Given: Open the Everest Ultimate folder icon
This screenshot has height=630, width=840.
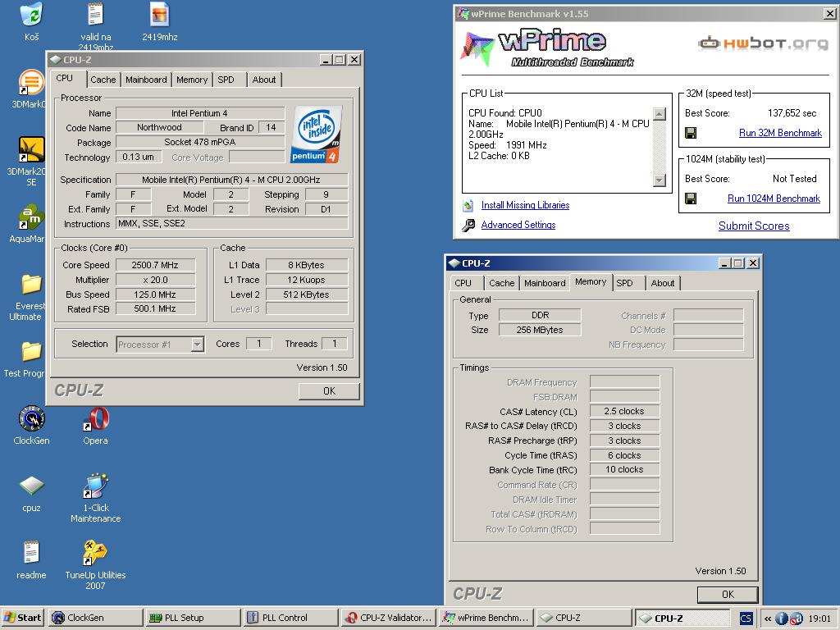Looking at the screenshot, I should (32, 284).
